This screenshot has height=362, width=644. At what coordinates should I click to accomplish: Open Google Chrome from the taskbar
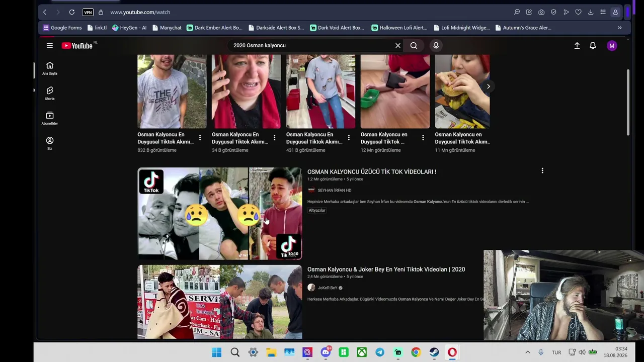point(416,352)
